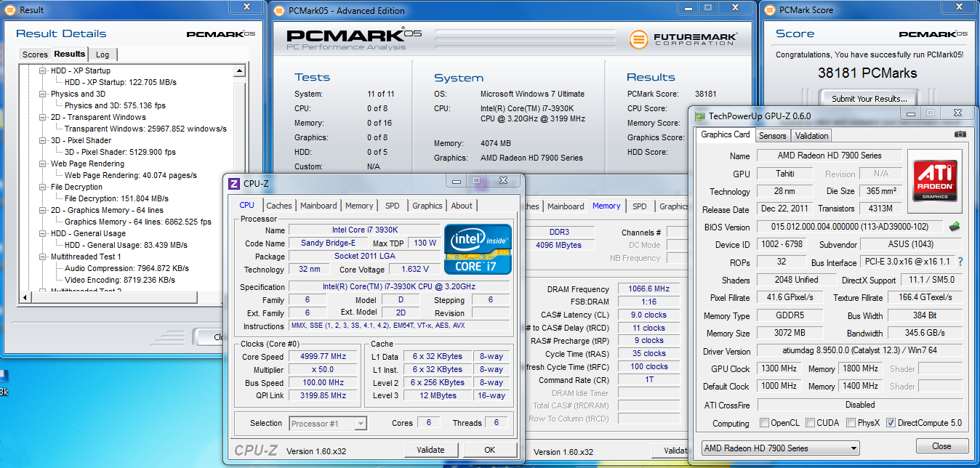
Task: Open the Graphics tab in front CPU-Z
Action: click(427, 206)
